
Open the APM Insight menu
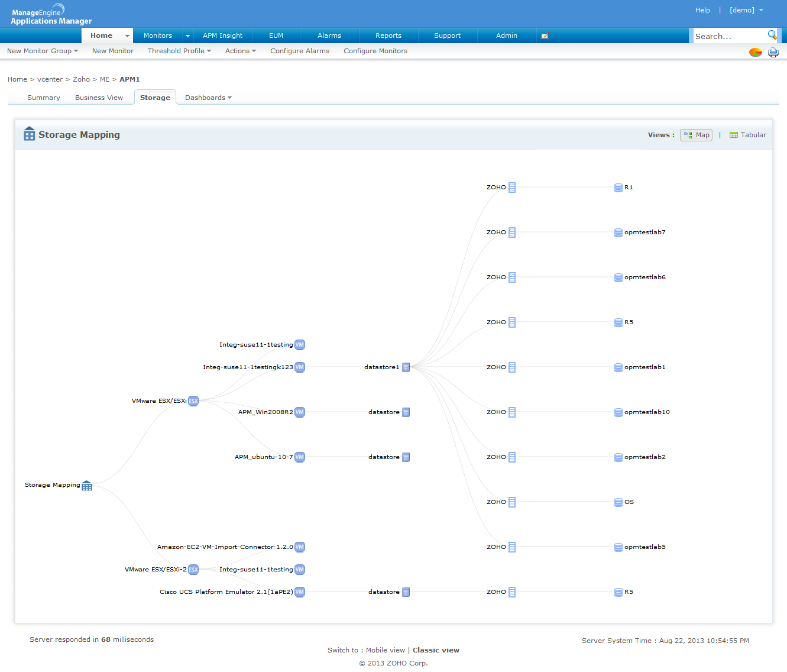[x=222, y=35]
